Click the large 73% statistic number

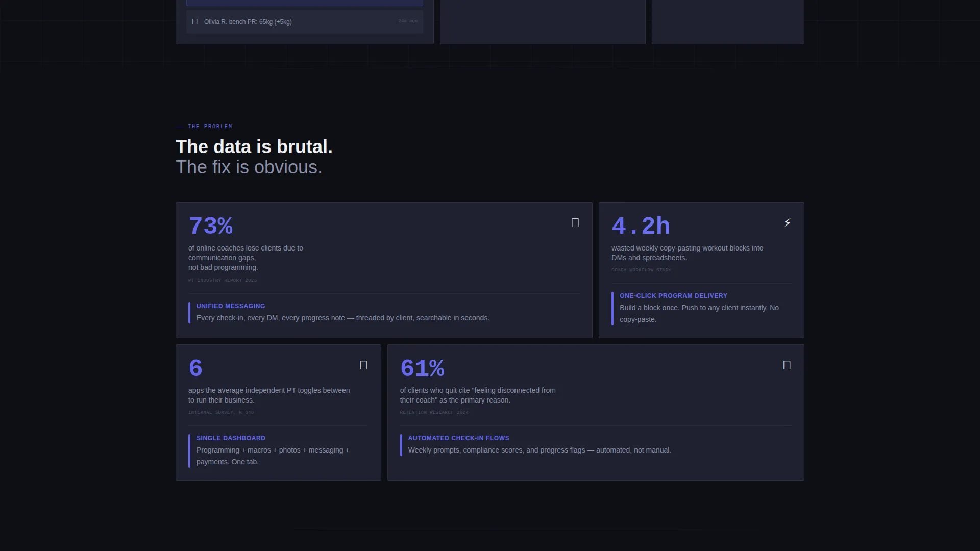[x=210, y=226]
